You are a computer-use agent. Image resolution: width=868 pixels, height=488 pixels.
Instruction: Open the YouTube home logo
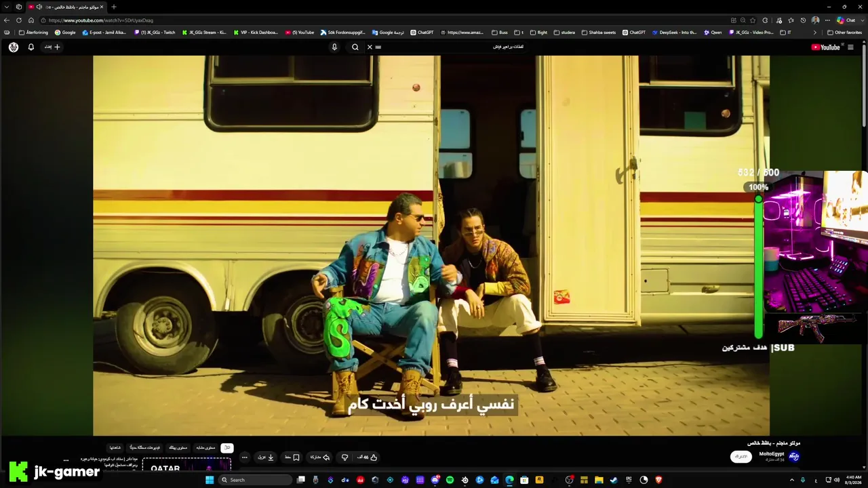pos(825,47)
